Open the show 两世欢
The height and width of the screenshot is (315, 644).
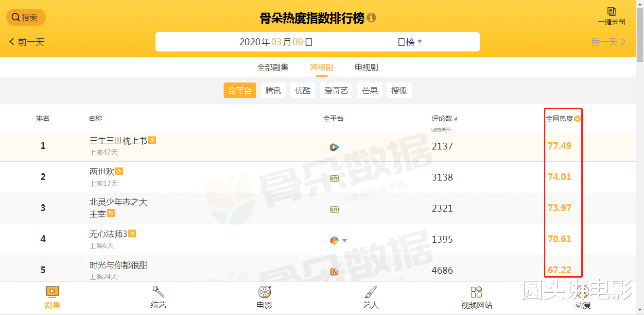[x=102, y=172]
